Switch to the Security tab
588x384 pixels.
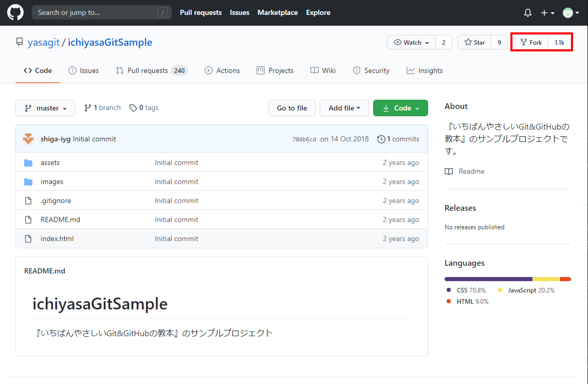(371, 70)
